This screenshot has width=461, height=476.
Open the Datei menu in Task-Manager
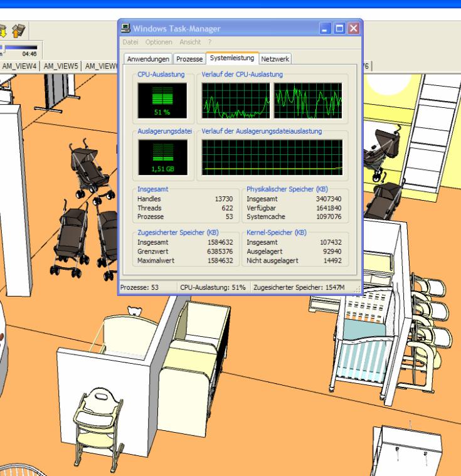point(130,42)
